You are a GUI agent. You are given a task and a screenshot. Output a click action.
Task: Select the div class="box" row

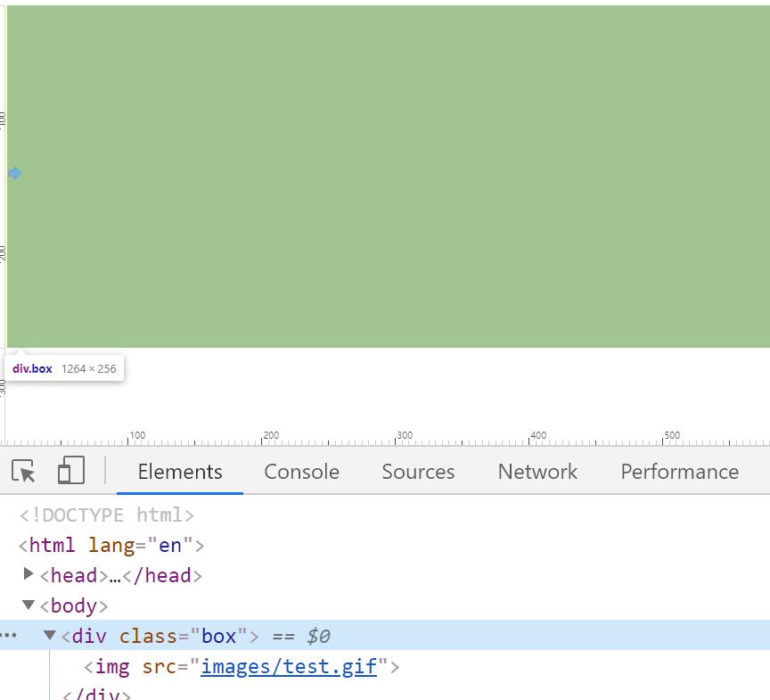[385, 635]
